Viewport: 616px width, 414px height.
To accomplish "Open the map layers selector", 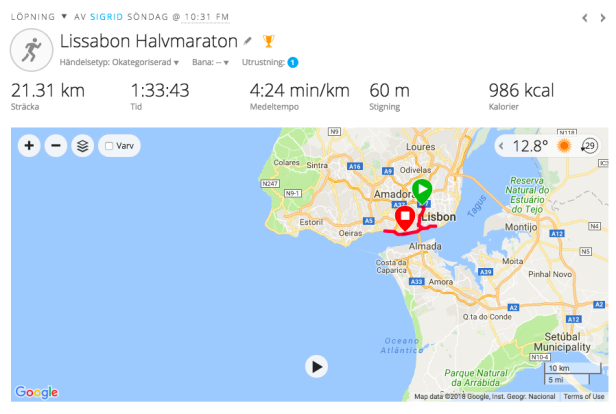I will point(82,146).
